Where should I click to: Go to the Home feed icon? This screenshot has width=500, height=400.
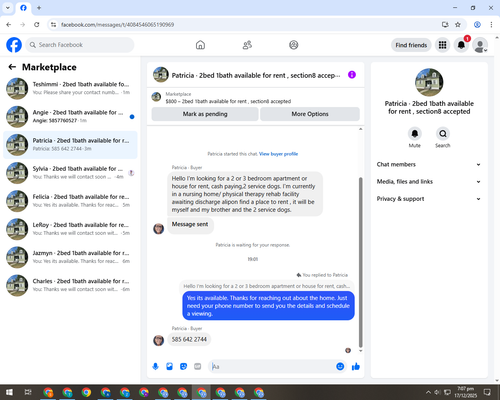[x=200, y=45]
